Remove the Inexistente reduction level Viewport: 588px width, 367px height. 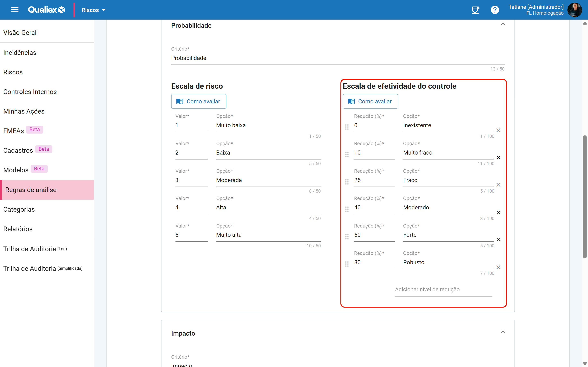click(x=498, y=130)
